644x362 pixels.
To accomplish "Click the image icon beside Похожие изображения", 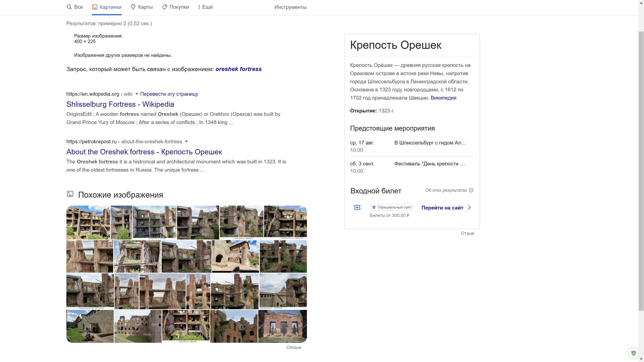I will click(x=70, y=194).
